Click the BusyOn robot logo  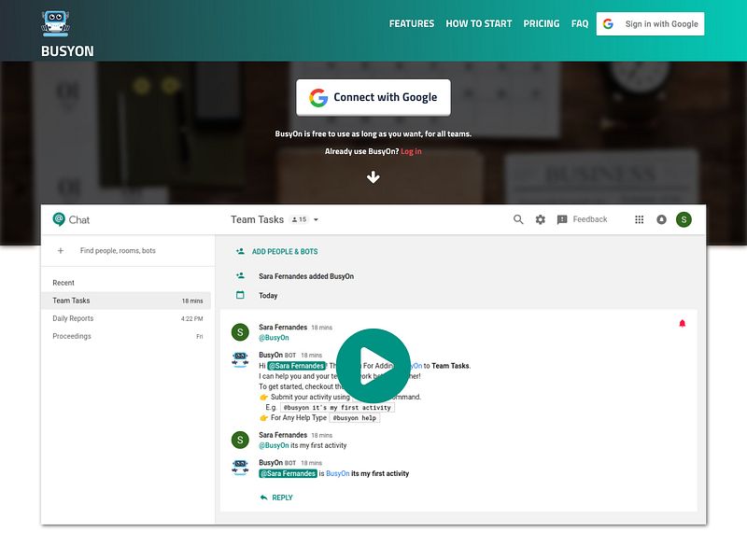click(x=55, y=24)
